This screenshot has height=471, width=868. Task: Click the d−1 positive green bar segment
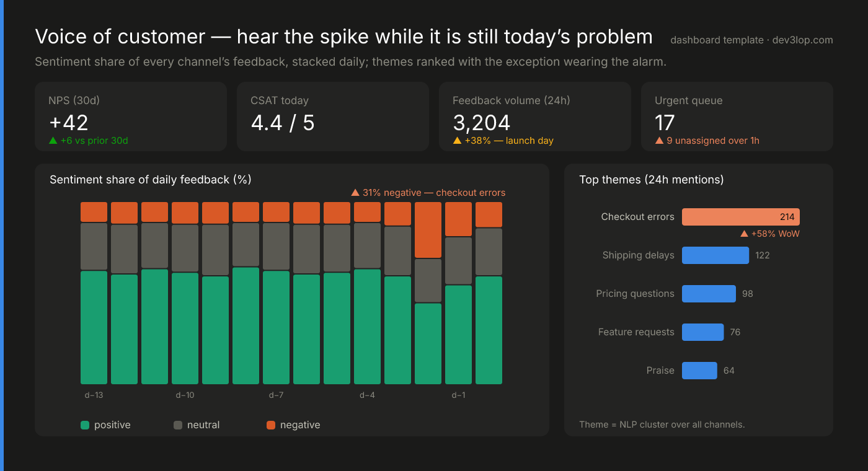click(x=458, y=335)
